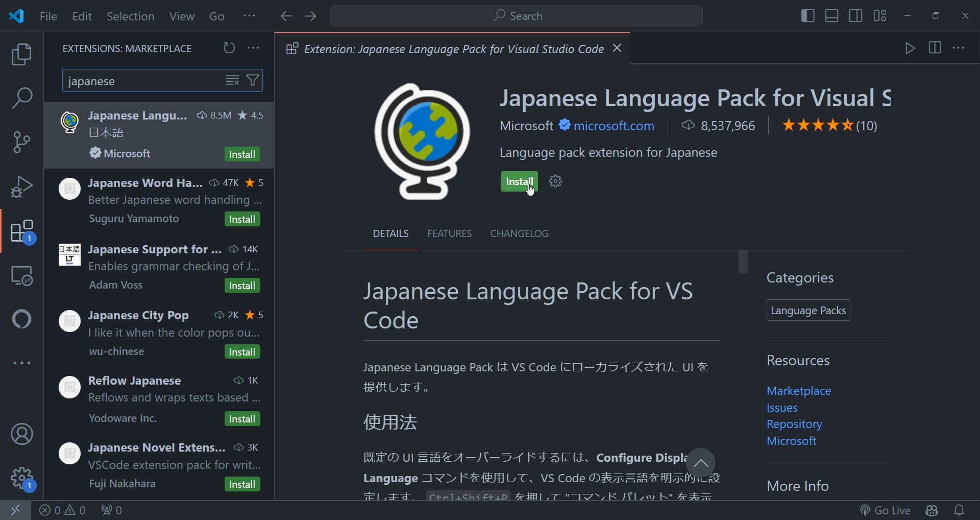This screenshot has width=980, height=520.
Task: Toggle the primary side bar
Action: [x=807, y=16]
